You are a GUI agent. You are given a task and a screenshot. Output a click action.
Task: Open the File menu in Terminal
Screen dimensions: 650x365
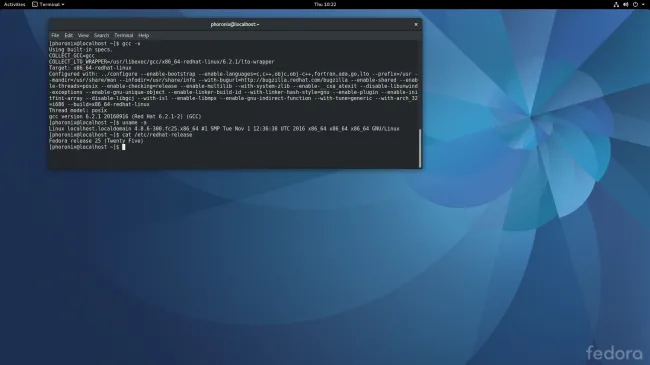[55, 35]
